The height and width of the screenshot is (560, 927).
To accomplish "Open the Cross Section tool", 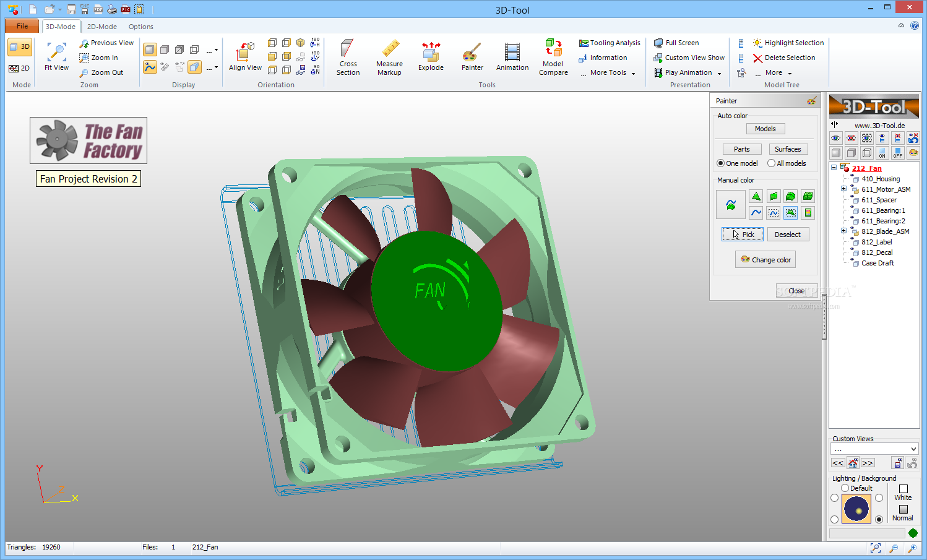I will pos(348,58).
